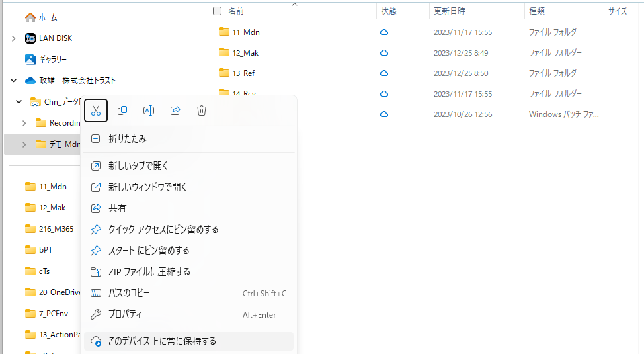The height and width of the screenshot is (354, 644).
Task: Toggle the select-all checkbox beside 名前
Action: (217, 11)
